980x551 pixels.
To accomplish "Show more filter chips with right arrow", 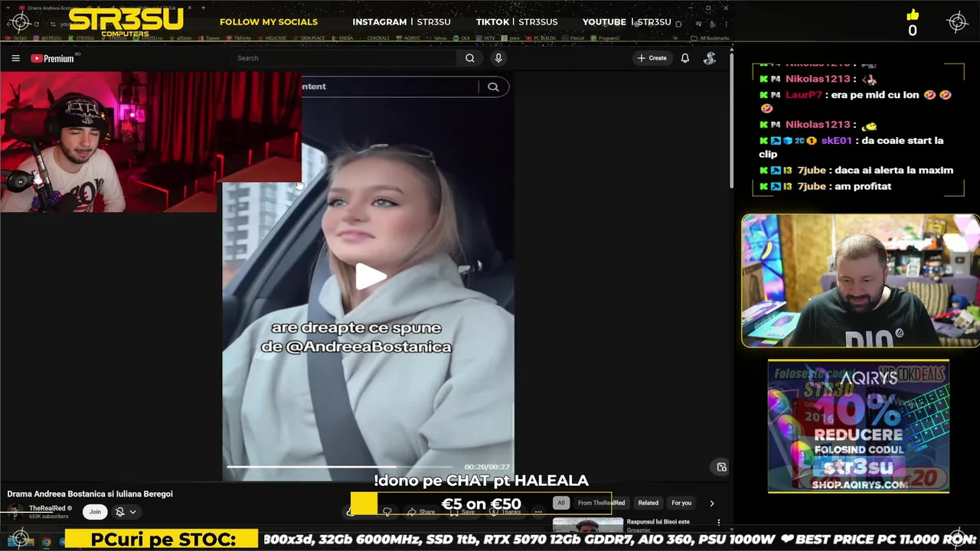I will point(711,503).
